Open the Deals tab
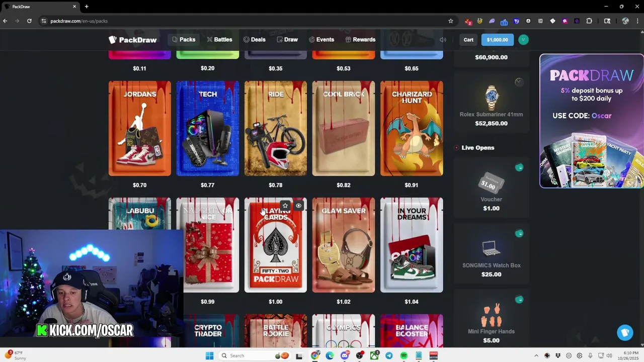The width and height of the screenshot is (644, 362). tap(255, 40)
